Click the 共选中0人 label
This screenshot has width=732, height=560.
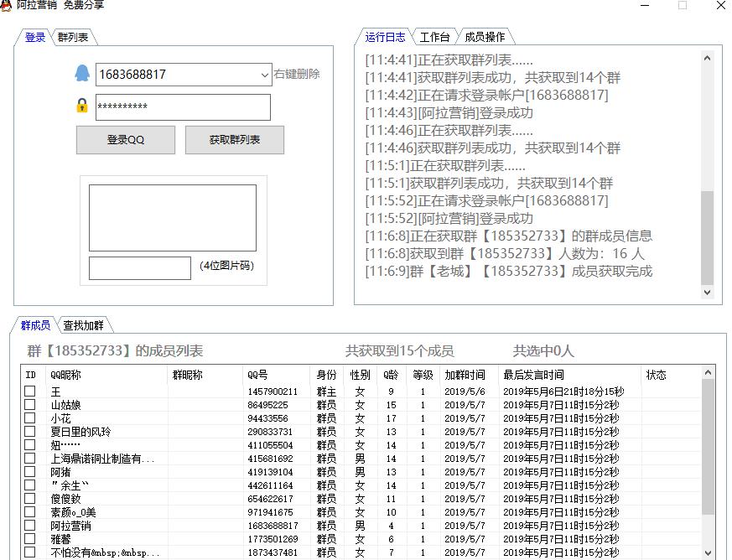coord(543,351)
